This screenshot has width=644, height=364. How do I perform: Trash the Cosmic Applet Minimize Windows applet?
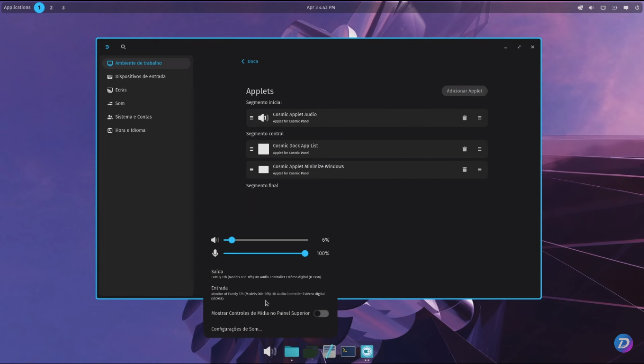point(465,169)
